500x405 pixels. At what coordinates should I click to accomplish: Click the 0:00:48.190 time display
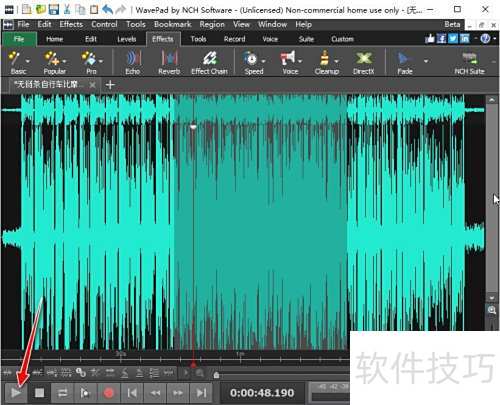pos(262,393)
